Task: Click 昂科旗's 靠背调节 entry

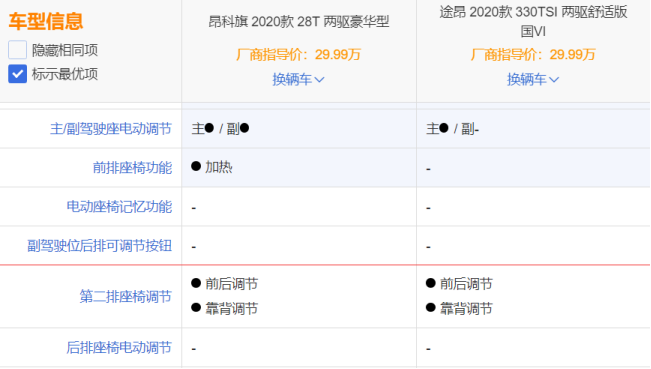Action: coord(225,308)
